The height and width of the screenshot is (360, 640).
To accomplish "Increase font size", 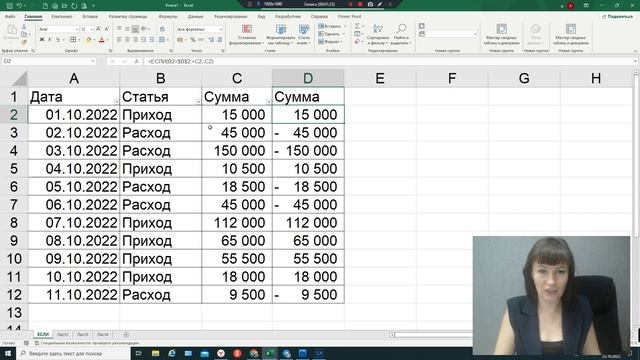I will click(x=98, y=29).
